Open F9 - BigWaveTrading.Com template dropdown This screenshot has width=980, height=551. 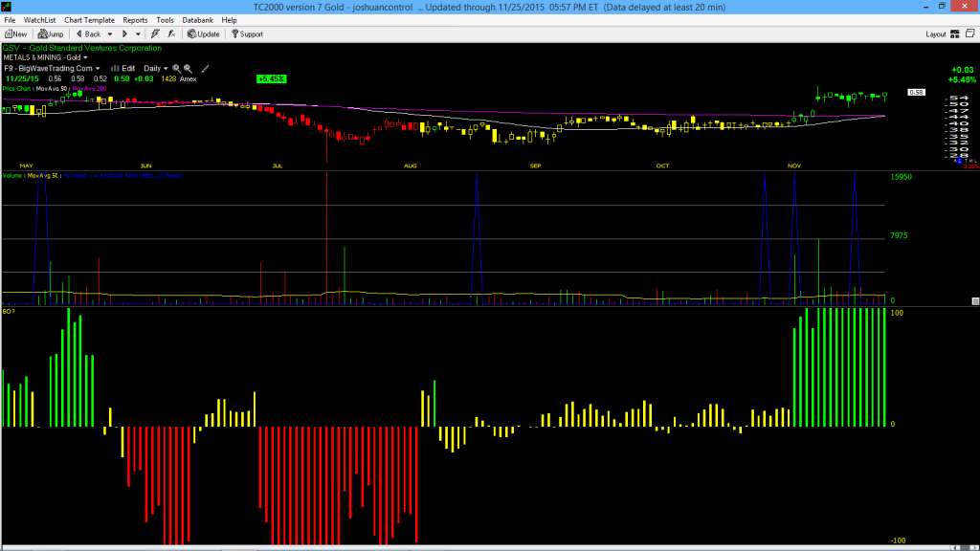[x=52, y=69]
